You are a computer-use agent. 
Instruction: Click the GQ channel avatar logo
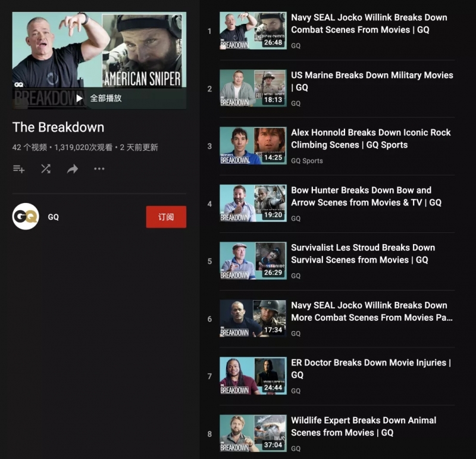pyautogui.click(x=26, y=216)
